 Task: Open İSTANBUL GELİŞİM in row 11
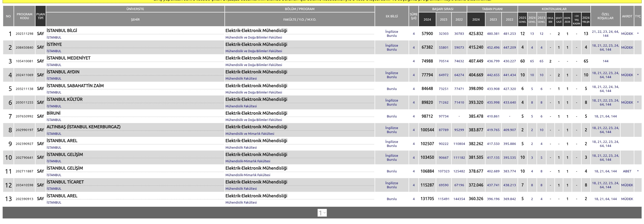click(x=65, y=168)
